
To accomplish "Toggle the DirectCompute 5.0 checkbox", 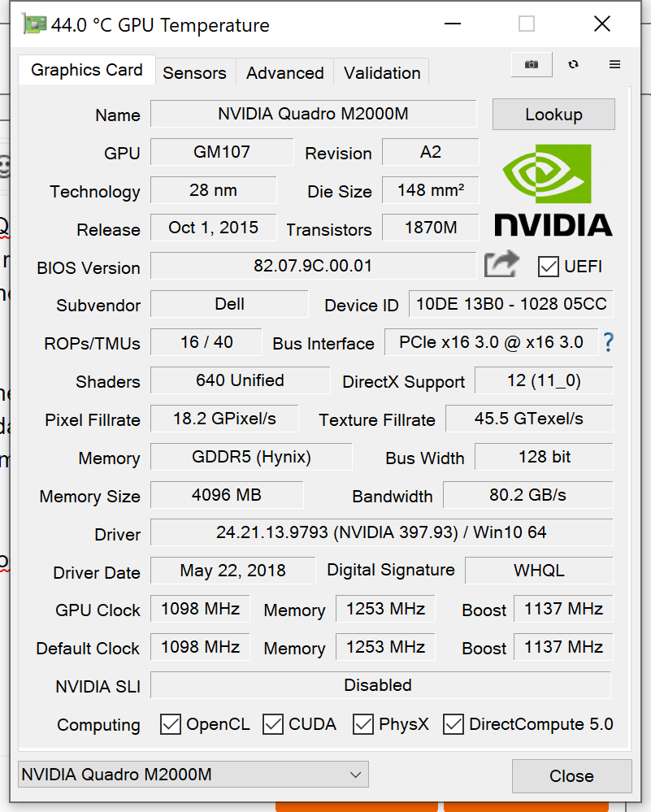I will coord(454,724).
